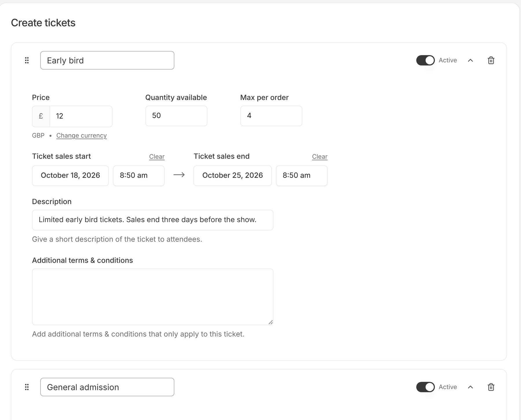This screenshot has width=521, height=420.
Task: Grab the Early bird drag handle
Action: [27, 60]
